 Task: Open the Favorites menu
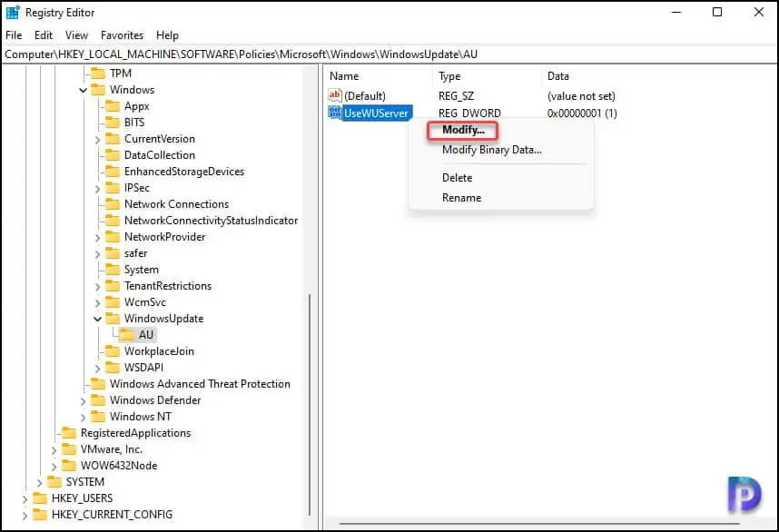[x=122, y=35]
